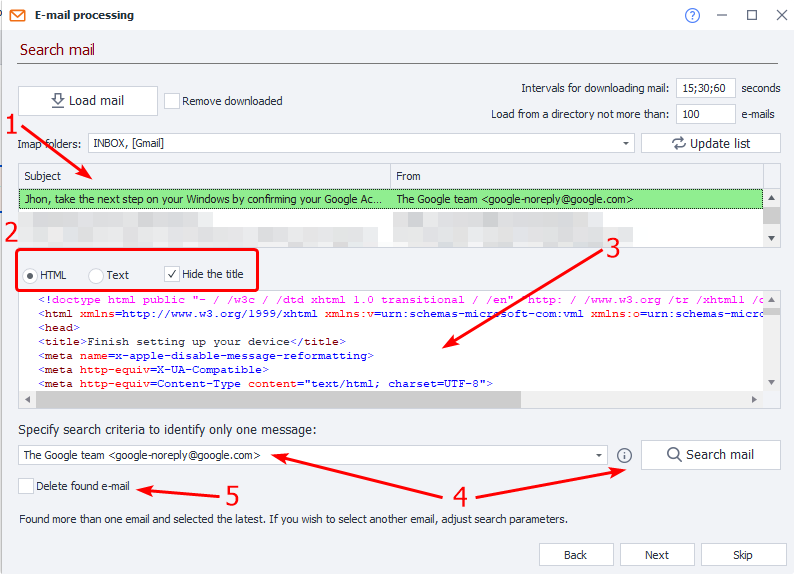Uncheck the Hide the title checkbox

point(172,275)
